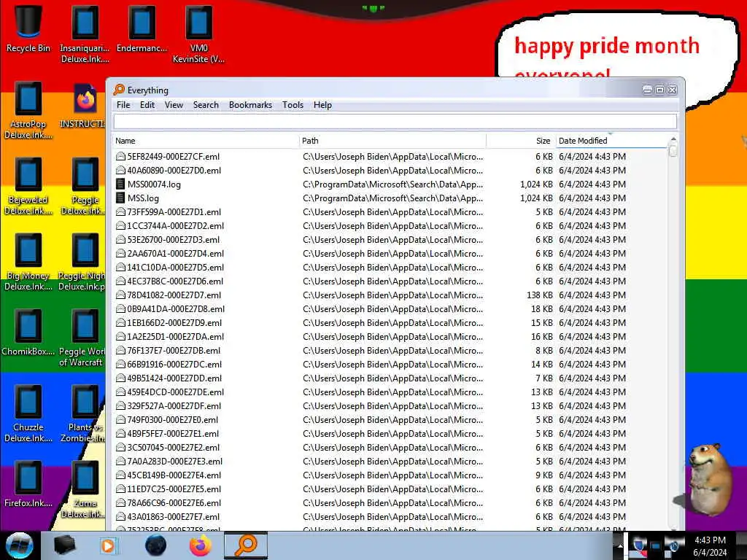
Task: Select the AstroPop Deluxe shortcut icon
Action: 28,98
